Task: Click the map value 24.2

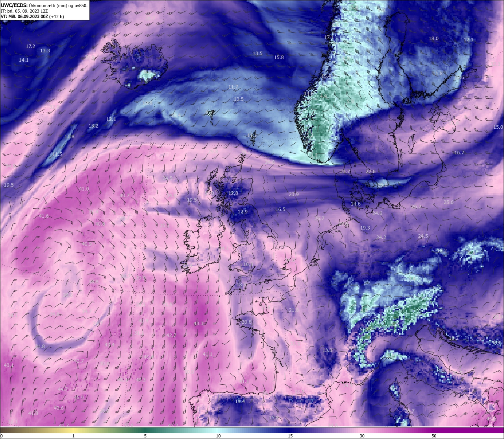Action: 381,237
